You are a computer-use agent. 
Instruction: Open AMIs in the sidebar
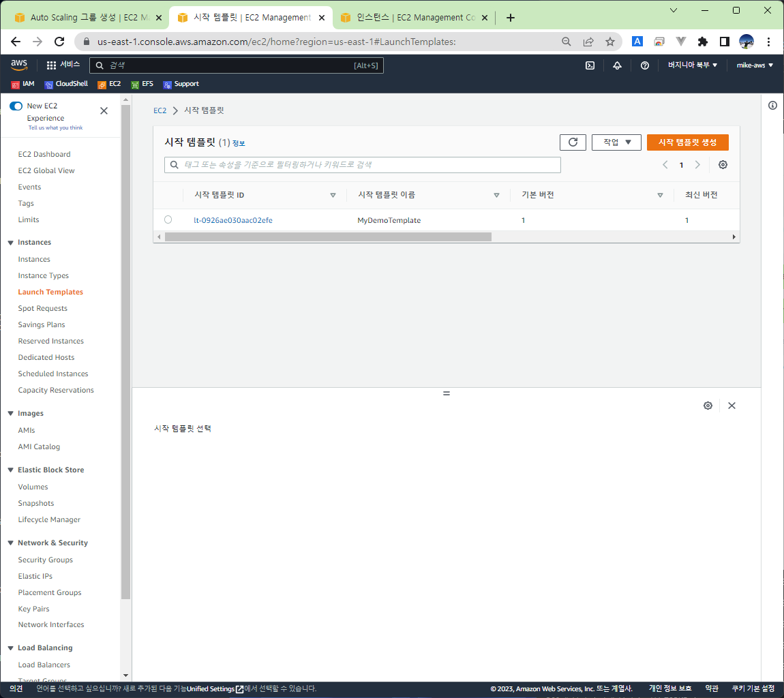tap(27, 431)
